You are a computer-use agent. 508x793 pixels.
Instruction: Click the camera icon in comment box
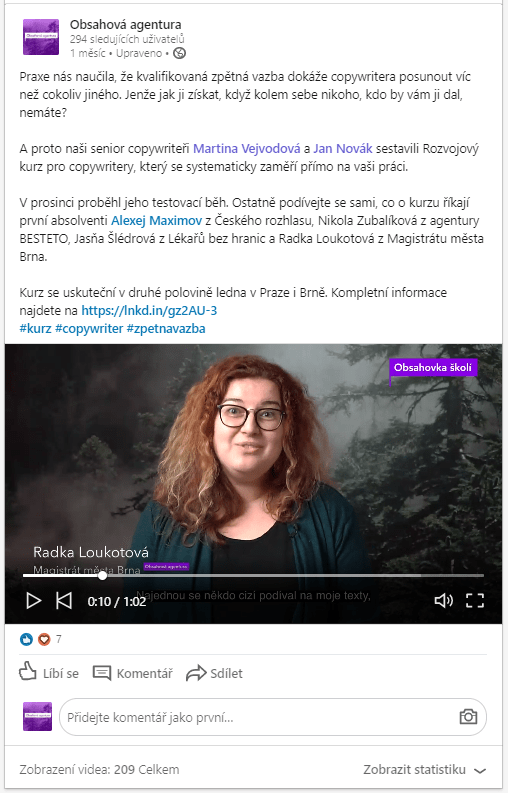468,717
